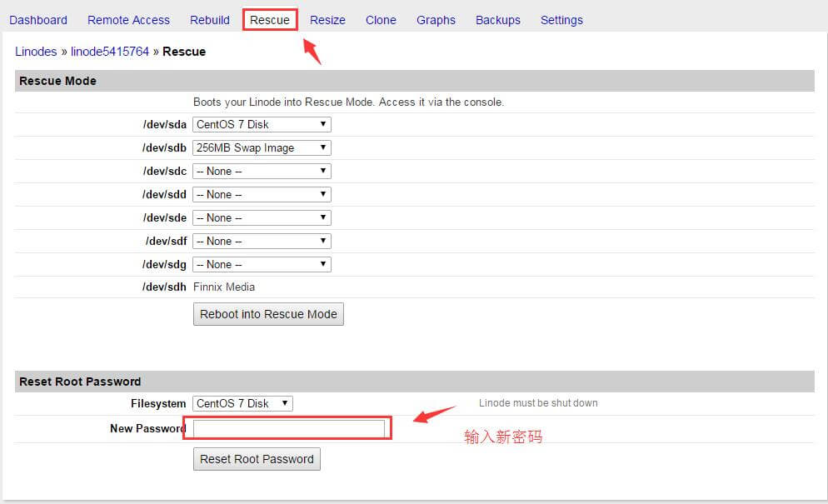Open the Resize tab

327,20
